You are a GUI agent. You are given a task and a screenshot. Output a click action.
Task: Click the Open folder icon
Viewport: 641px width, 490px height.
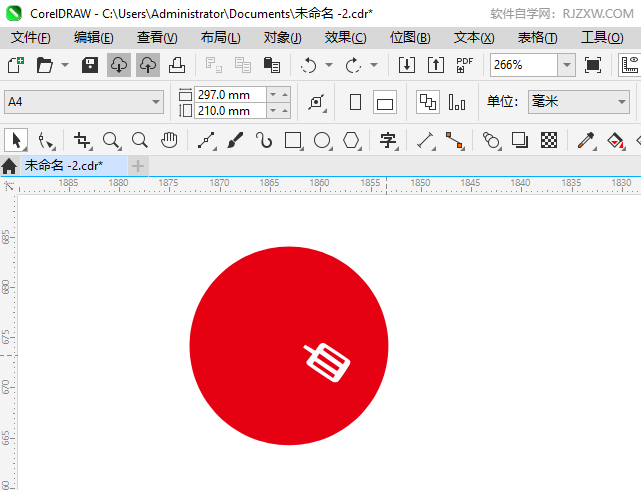(x=45, y=65)
